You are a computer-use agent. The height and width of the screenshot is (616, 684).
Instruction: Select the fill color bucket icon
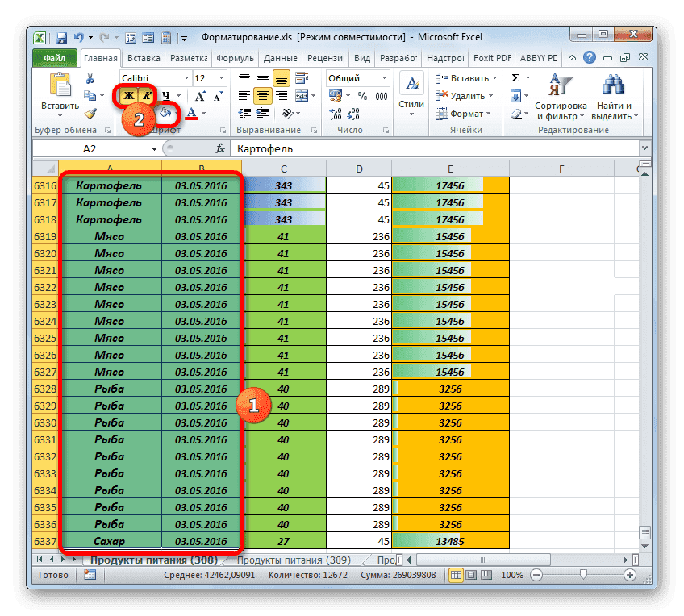(x=165, y=113)
